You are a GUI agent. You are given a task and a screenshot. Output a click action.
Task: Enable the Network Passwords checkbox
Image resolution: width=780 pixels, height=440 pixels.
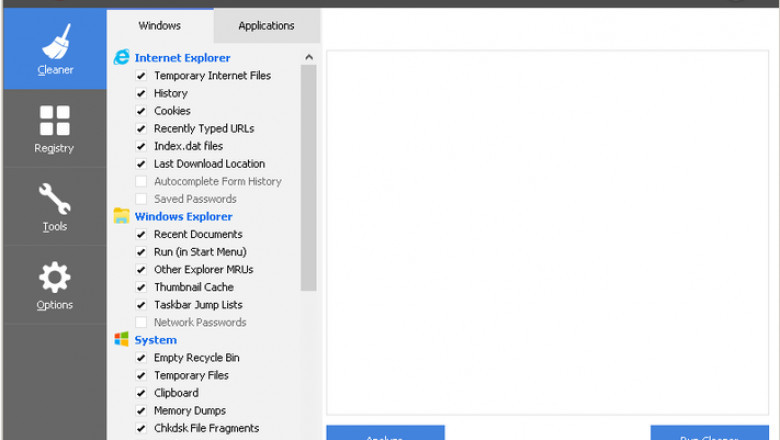click(141, 323)
